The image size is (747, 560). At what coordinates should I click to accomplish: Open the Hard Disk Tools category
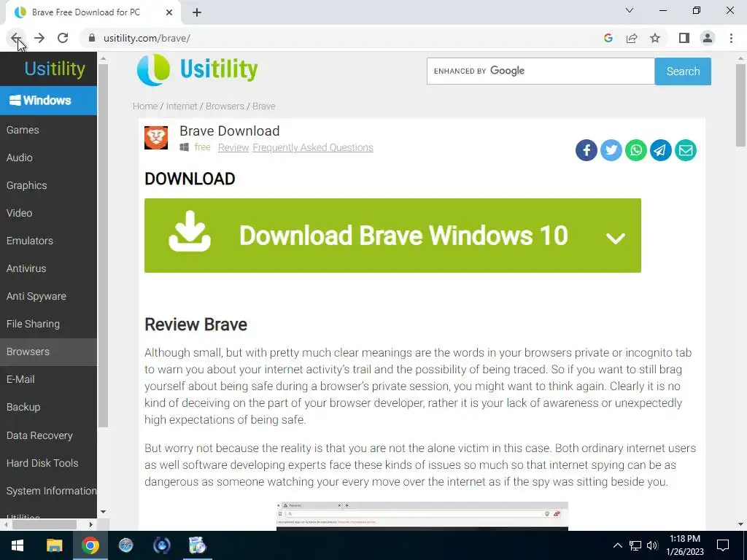48,463
